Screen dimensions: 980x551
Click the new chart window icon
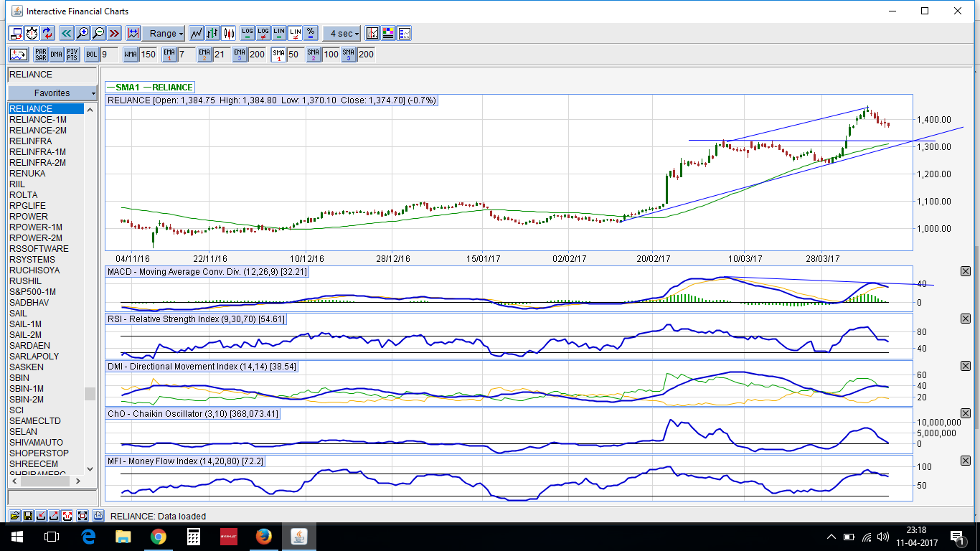[x=16, y=33]
